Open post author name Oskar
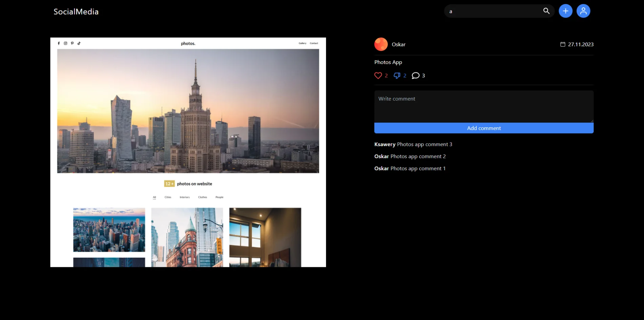The height and width of the screenshot is (320, 644). (399, 44)
